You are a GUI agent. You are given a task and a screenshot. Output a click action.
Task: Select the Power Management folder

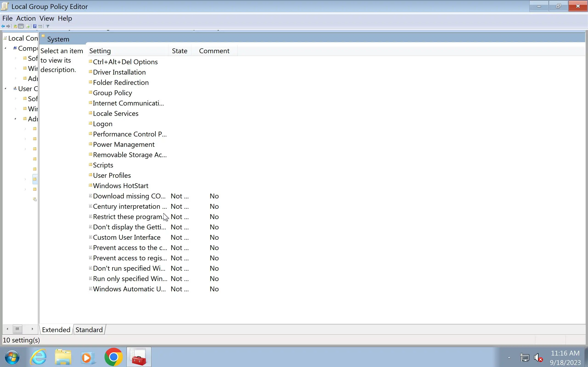[123, 145]
